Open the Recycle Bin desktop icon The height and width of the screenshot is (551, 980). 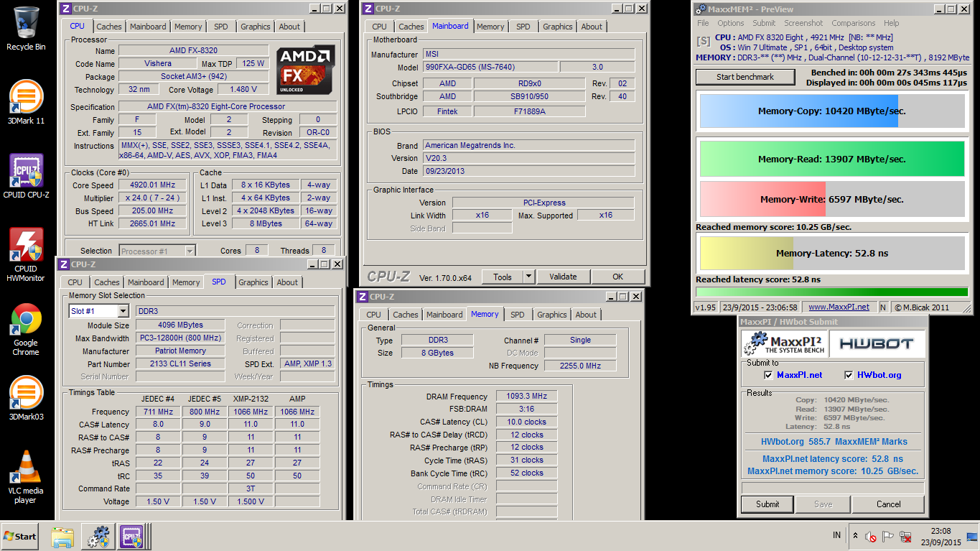pyautogui.click(x=26, y=29)
